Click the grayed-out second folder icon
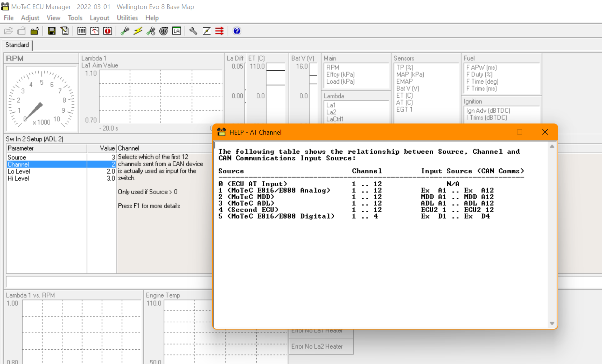This screenshot has width=602, height=364. 22,31
